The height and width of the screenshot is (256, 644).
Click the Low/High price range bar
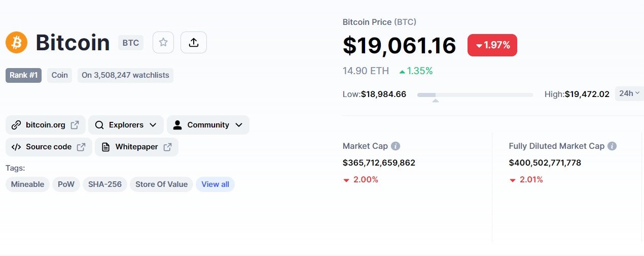pos(475,94)
